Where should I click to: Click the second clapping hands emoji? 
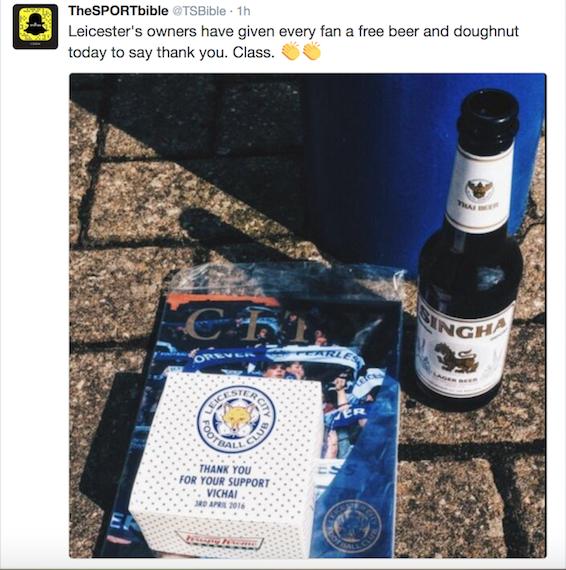312,51
